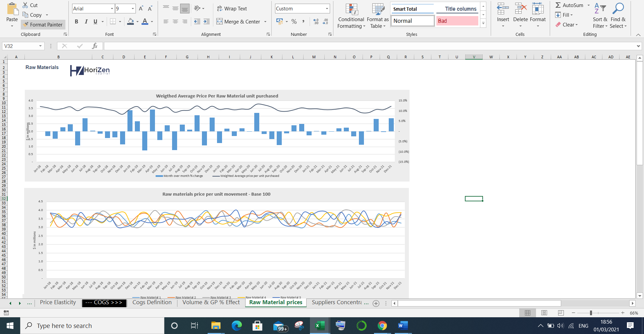Viewport: 644px width, 334px height.
Task: Expand the cell Styles gallery
Action: pyautogui.click(x=483, y=23)
